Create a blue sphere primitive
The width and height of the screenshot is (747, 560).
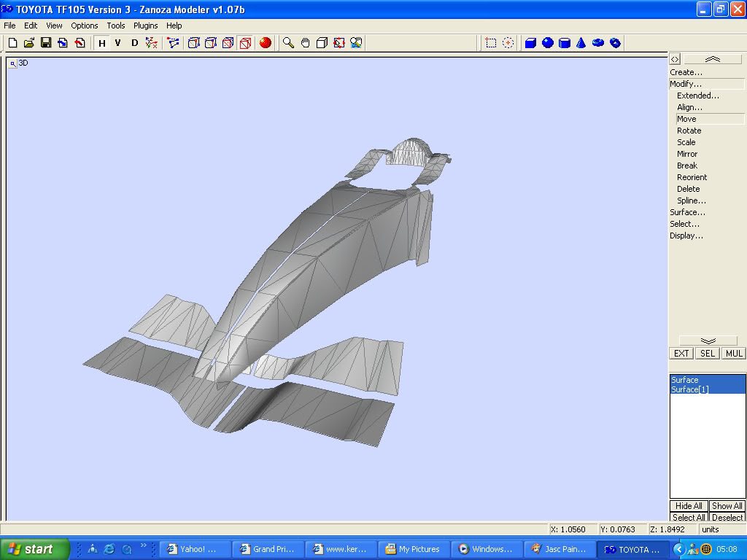click(547, 43)
